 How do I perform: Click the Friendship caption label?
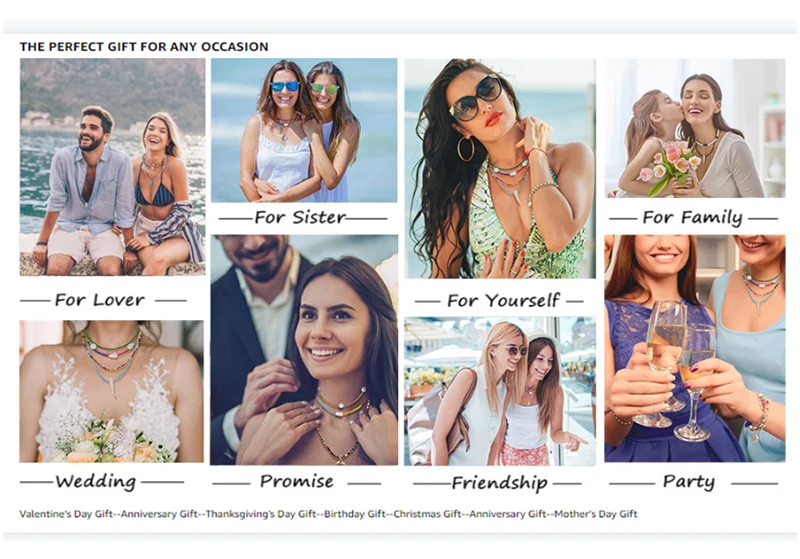[499, 482]
